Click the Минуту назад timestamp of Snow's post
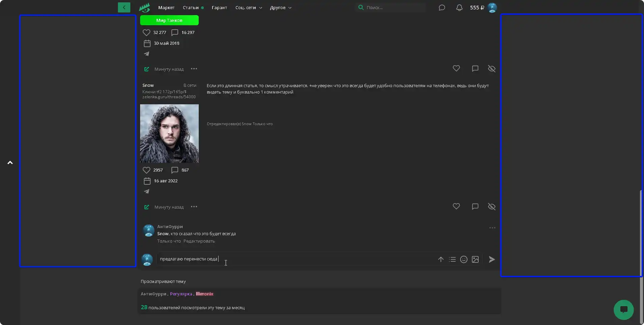The width and height of the screenshot is (644, 325). 169,207
